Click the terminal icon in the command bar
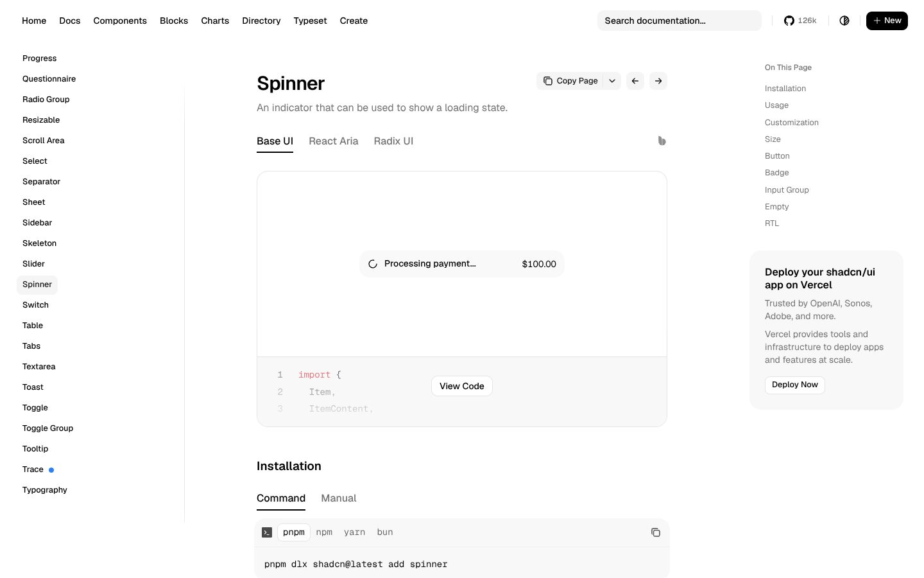 tap(267, 532)
